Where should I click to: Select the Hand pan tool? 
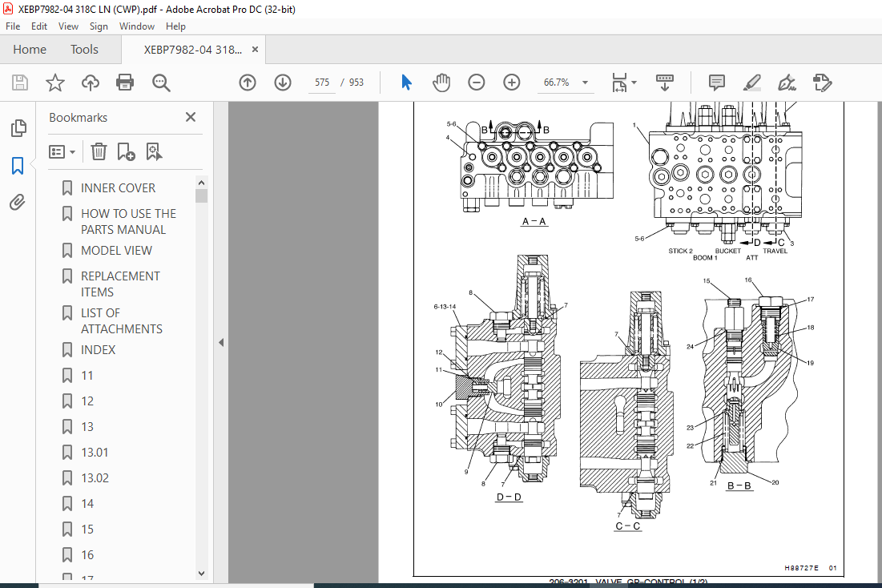441,83
